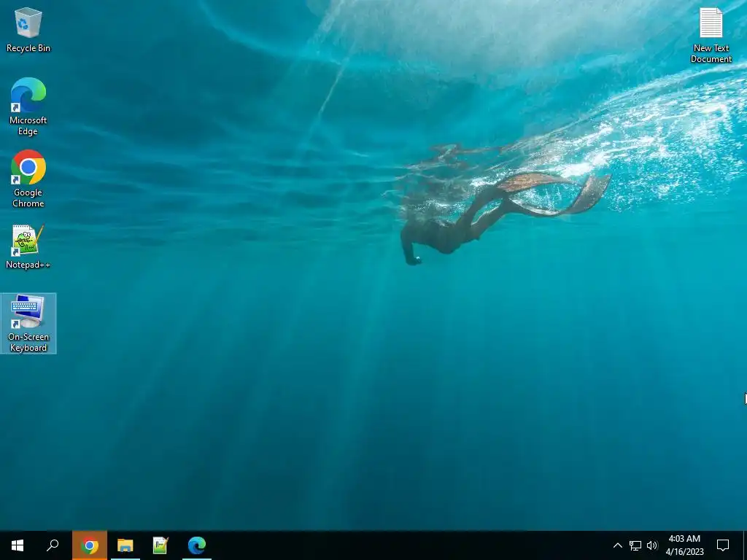This screenshot has height=560, width=747.
Task: Click the Show desktop strip
Action: [x=745, y=545]
